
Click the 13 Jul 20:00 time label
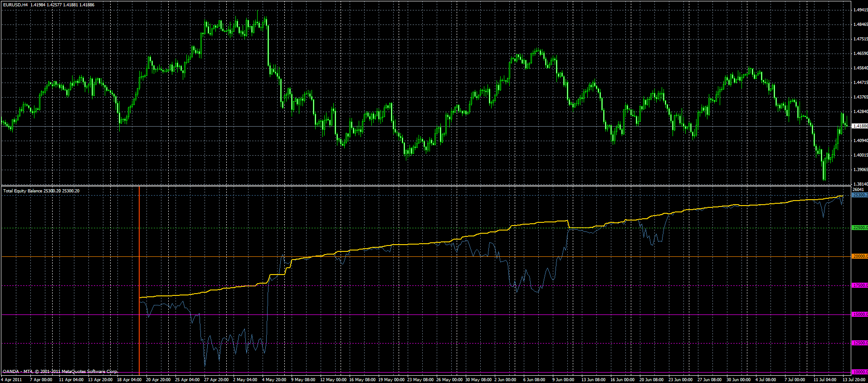pos(854,380)
